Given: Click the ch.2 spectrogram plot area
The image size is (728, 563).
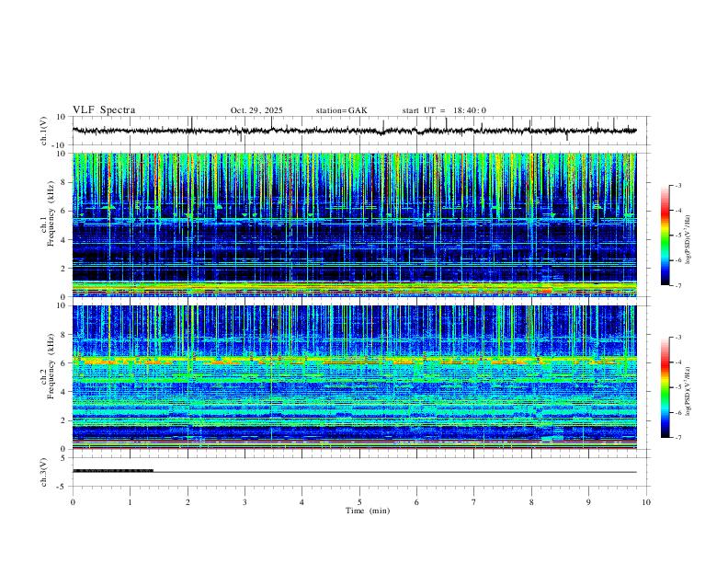Looking at the screenshot, I should click(355, 377).
